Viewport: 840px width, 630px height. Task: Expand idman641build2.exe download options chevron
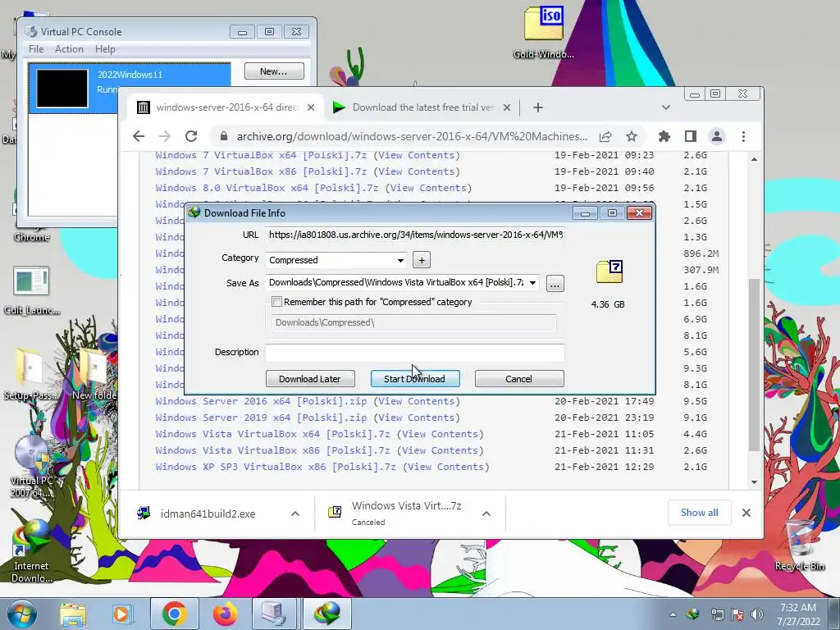pyautogui.click(x=295, y=514)
